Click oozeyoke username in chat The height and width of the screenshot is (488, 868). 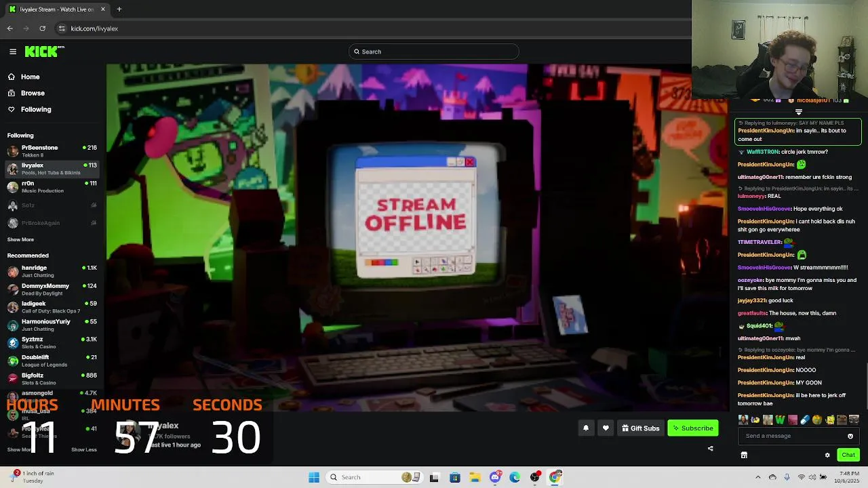click(x=751, y=280)
